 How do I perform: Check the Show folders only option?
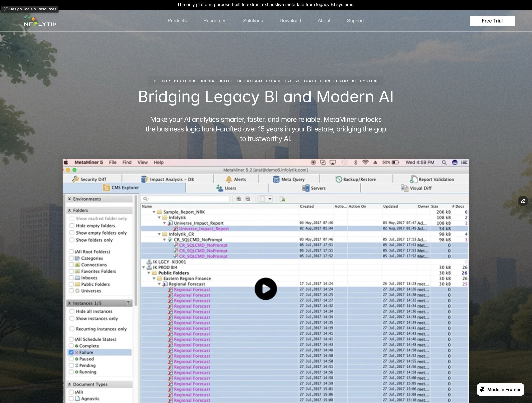(x=72, y=240)
